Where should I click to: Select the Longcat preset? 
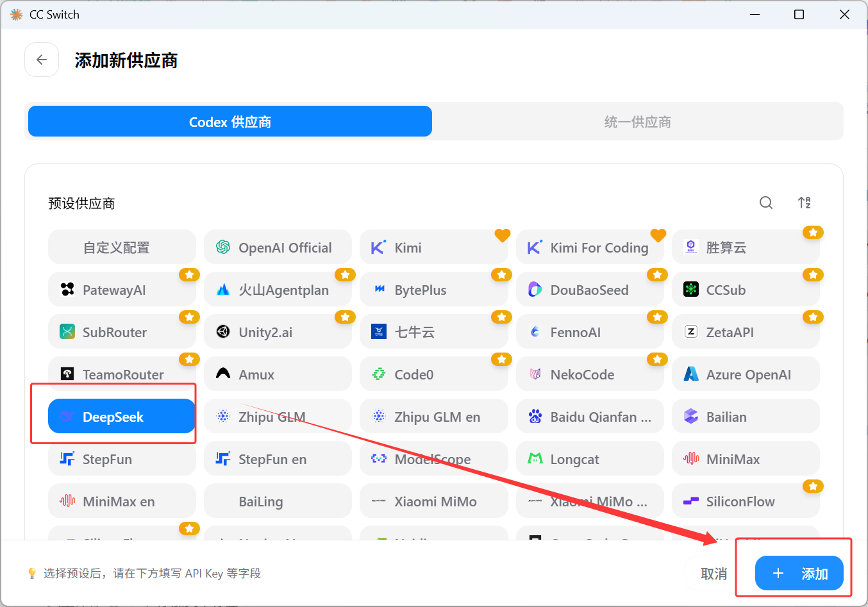coord(590,459)
